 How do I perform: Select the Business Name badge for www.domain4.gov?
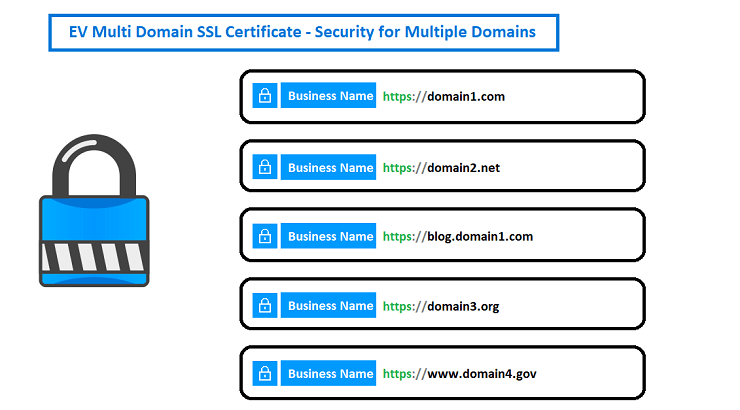pos(328,373)
